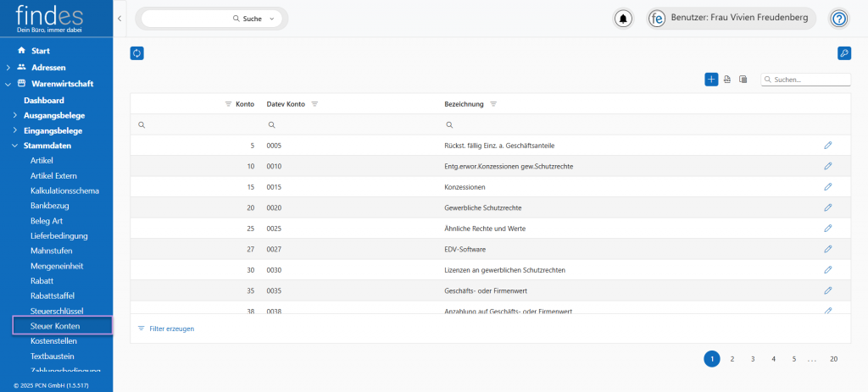Viewport: 868px width, 392px height.
Task: Select Kostenstellen in the sidebar
Action: pos(53,340)
